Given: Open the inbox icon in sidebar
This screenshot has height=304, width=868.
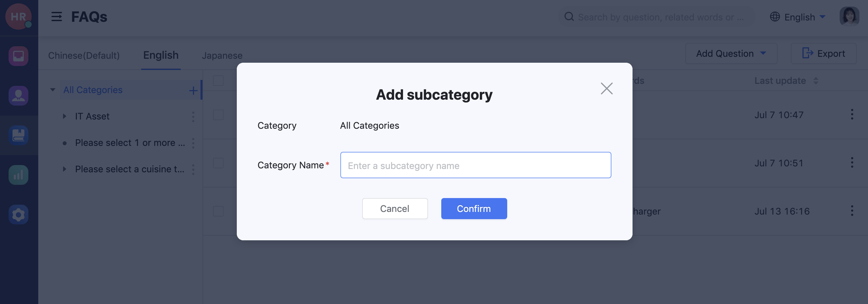Looking at the screenshot, I should [18, 56].
